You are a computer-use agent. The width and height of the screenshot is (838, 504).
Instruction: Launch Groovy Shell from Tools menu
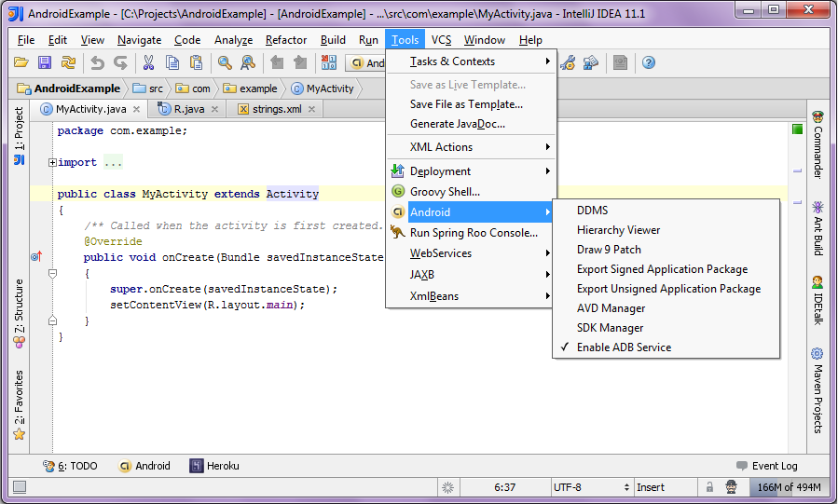coord(471,192)
